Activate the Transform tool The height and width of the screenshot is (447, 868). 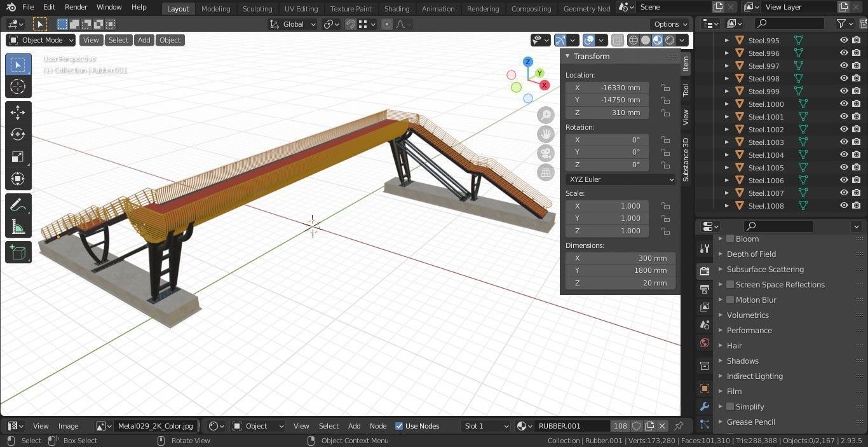18,179
